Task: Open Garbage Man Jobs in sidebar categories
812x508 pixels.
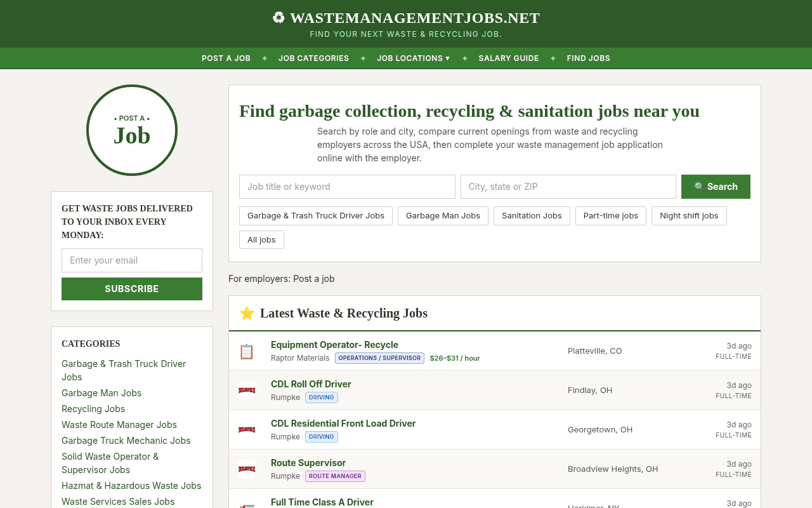Action: pos(101,393)
